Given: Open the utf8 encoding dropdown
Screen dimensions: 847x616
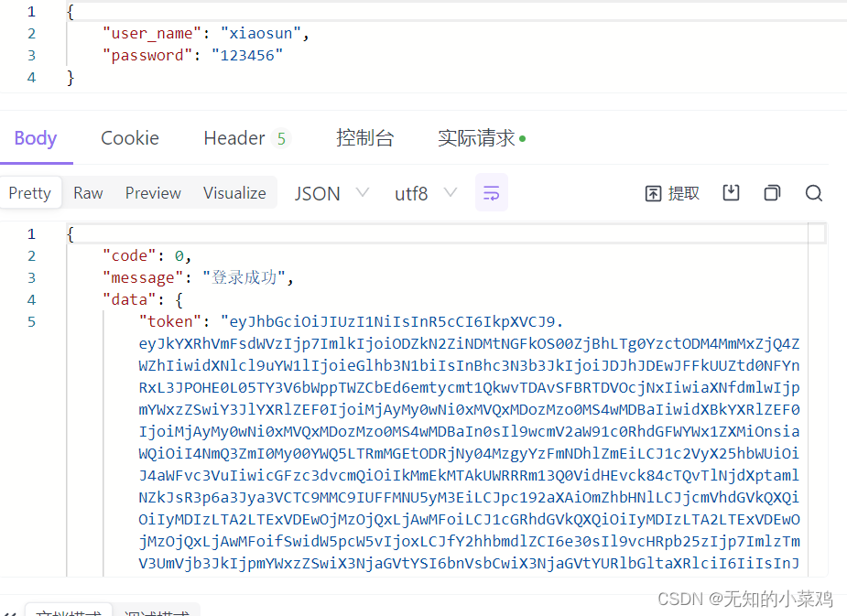Looking at the screenshot, I should (x=426, y=193).
